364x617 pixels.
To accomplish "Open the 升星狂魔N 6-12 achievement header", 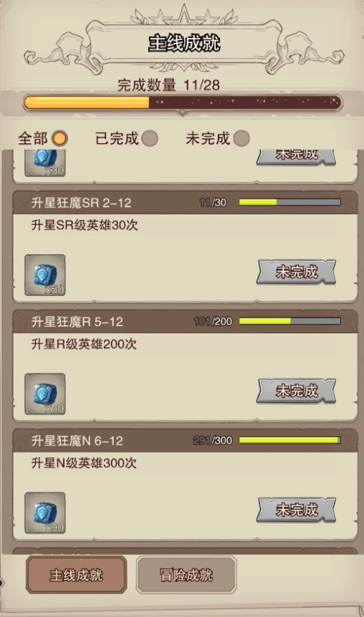I will [186, 440].
